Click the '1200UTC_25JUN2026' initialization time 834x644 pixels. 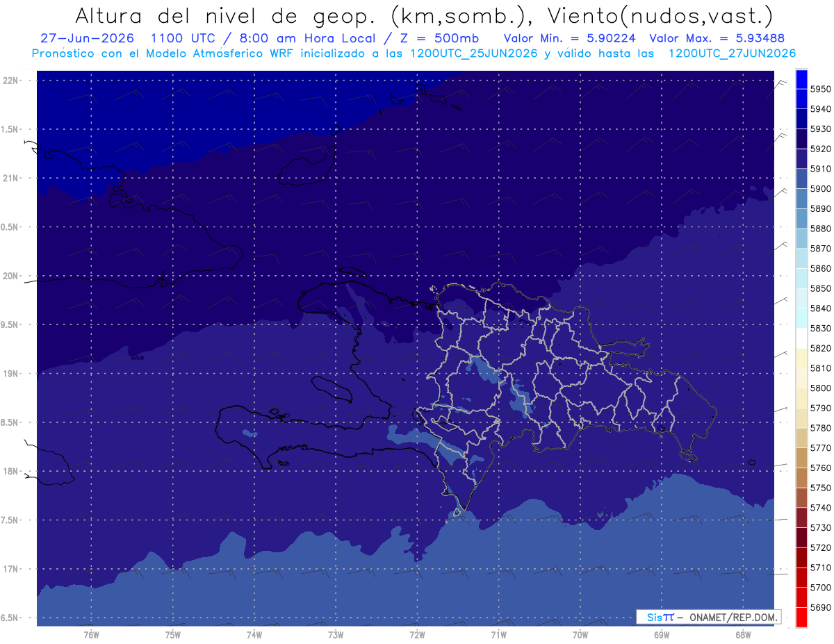coord(474,53)
